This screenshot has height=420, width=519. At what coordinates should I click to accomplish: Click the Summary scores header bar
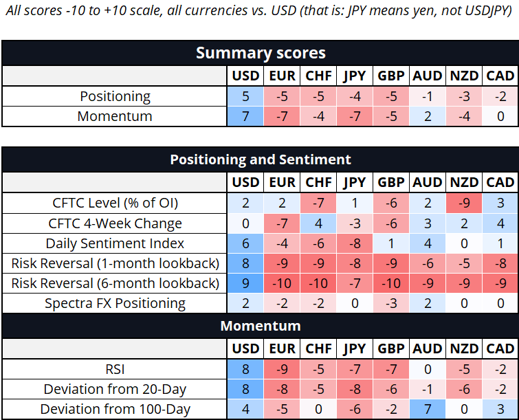(x=260, y=53)
